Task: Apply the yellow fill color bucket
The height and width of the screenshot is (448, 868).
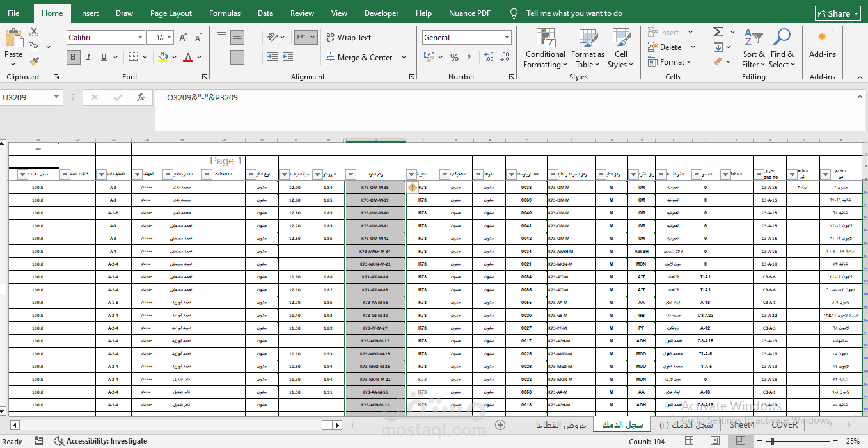Action: tap(163, 58)
